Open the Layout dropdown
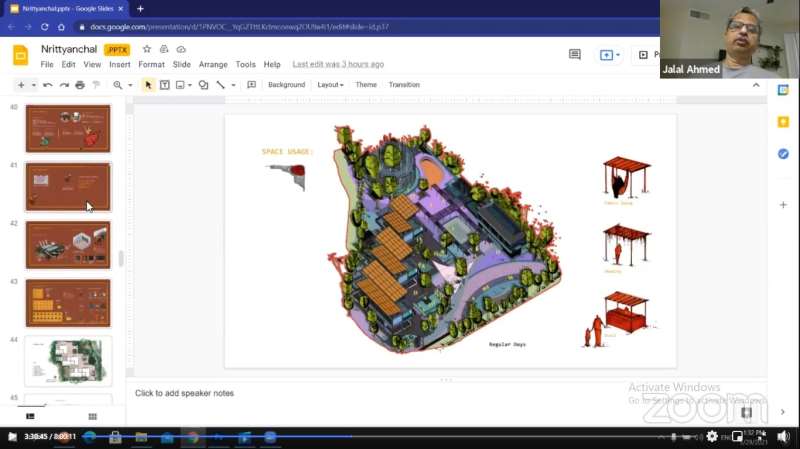Screen dimensions: 800x449 [x=330, y=85]
